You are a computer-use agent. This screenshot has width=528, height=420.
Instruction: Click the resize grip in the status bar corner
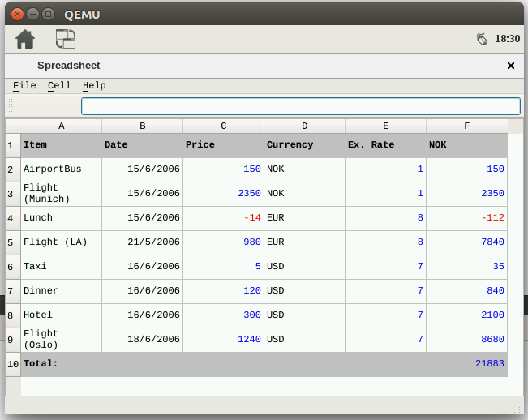click(517, 408)
